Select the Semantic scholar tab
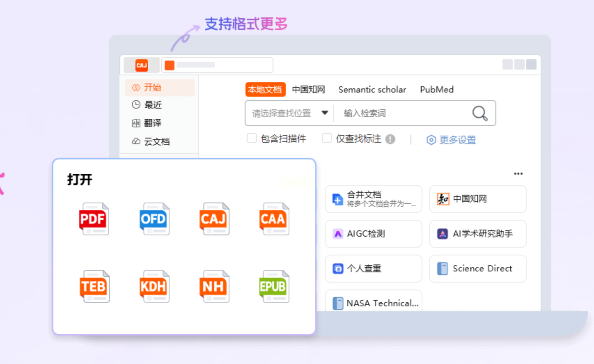 (372, 89)
